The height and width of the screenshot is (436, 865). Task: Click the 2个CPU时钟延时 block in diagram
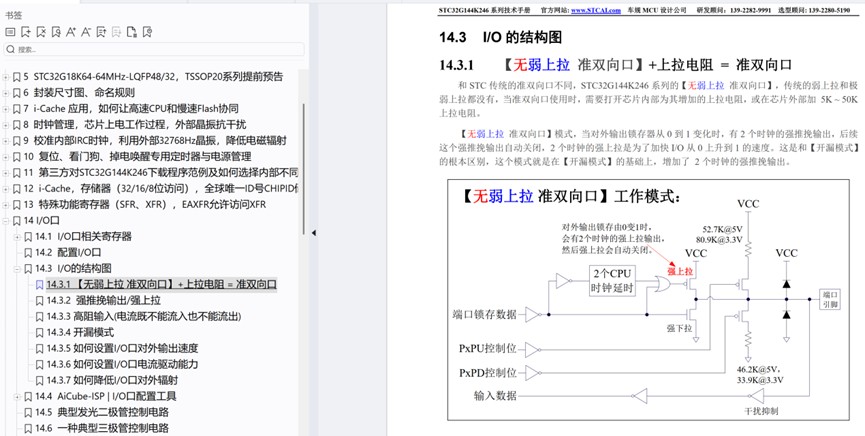coord(612,280)
